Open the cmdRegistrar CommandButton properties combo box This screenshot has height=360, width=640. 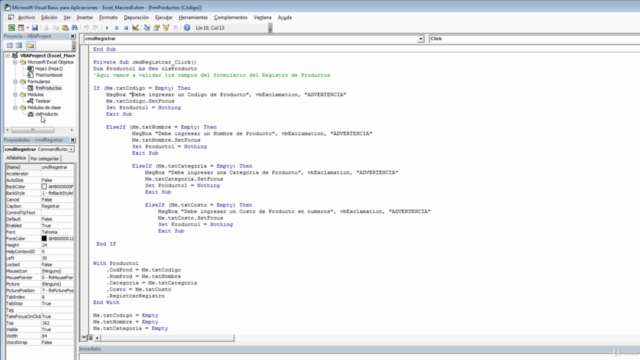click(x=39, y=149)
